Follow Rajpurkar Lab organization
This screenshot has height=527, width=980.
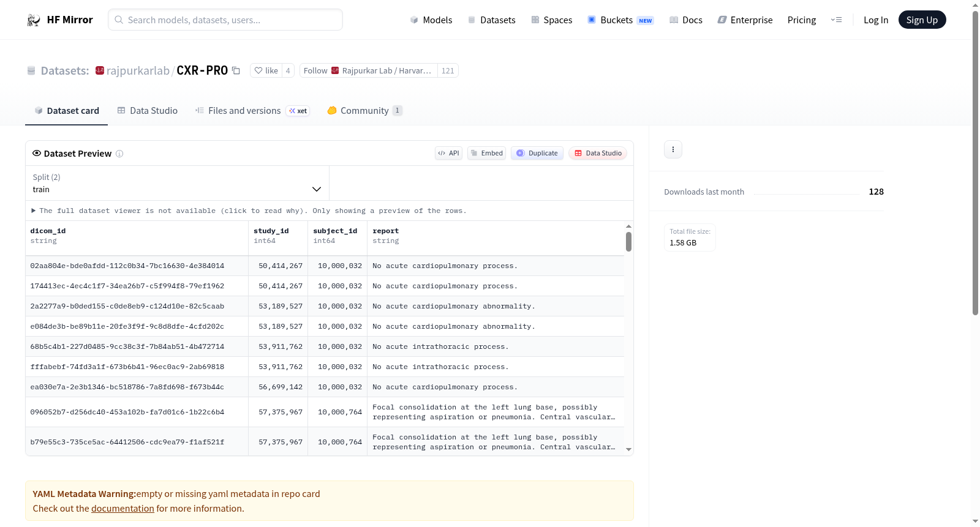click(369, 70)
